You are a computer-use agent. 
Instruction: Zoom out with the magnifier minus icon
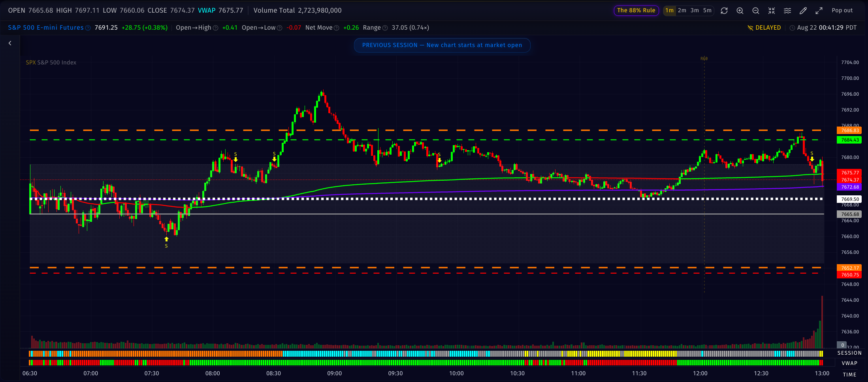pos(755,11)
